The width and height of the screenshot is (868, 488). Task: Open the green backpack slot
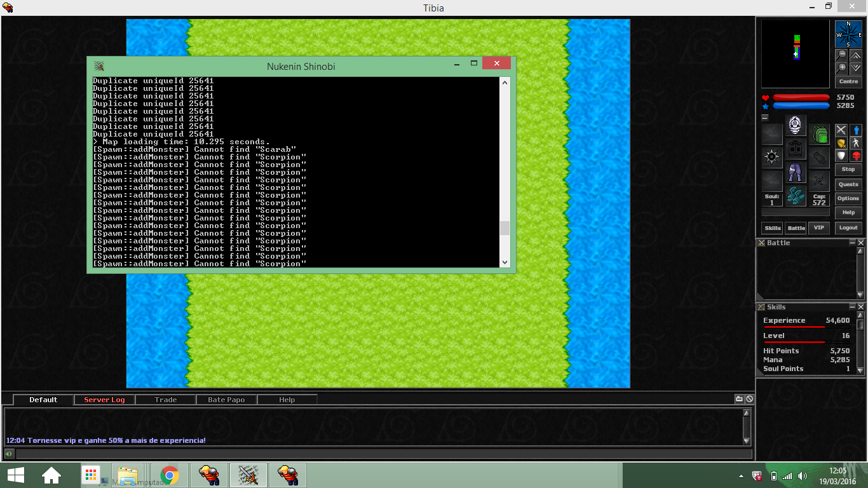pyautogui.click(x=820, y=134)
